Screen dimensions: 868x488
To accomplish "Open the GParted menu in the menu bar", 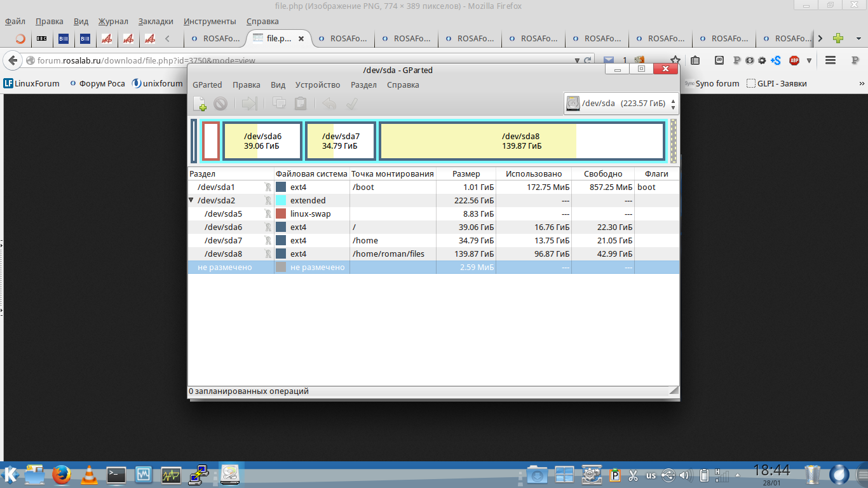I will [207, 85].
